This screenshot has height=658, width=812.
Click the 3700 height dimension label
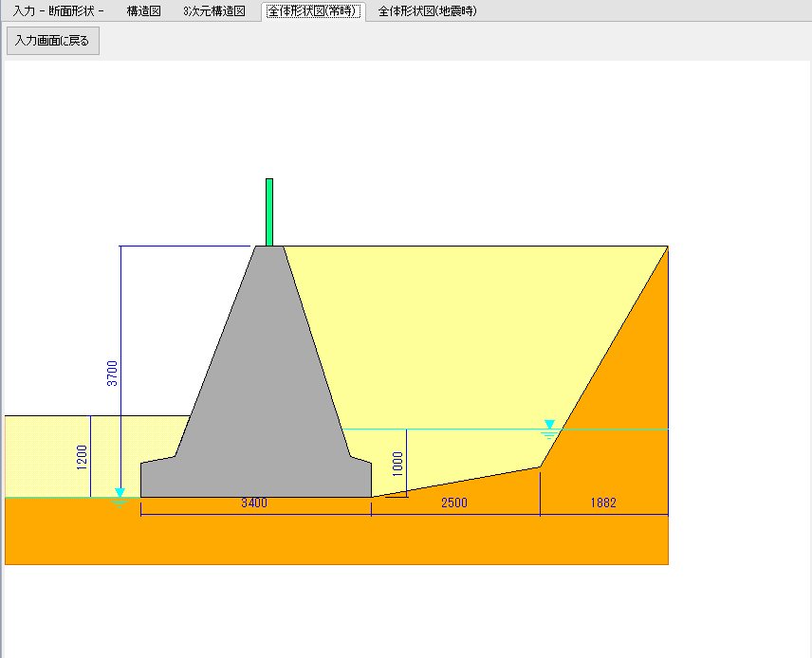click(x=112, y=374)
